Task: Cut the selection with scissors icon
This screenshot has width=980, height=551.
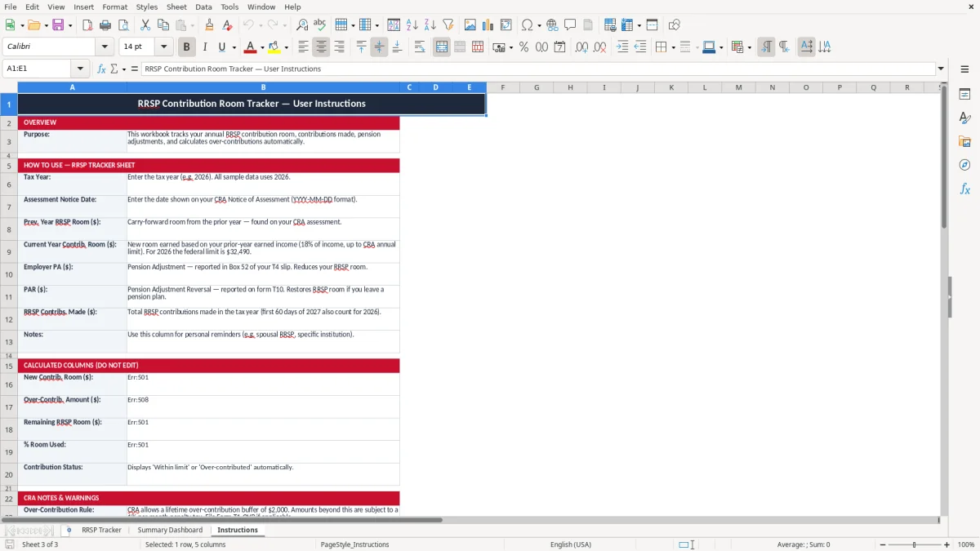Action: [x=145, y=25]
